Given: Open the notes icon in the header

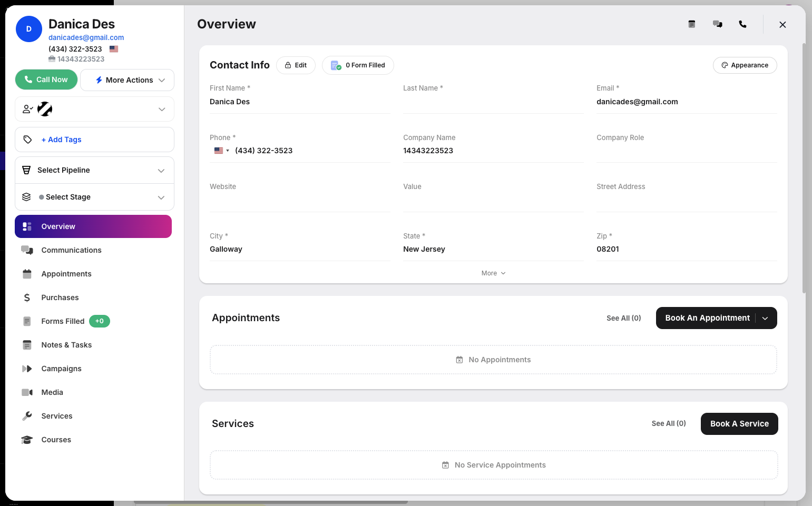Looking at the screenshot, I should (x=692, y=24).
